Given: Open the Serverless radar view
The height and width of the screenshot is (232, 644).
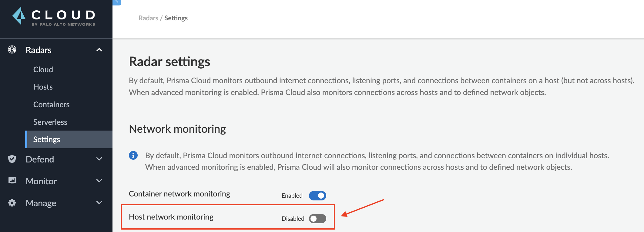Looking at the screenshot, I should pos(50,122).
